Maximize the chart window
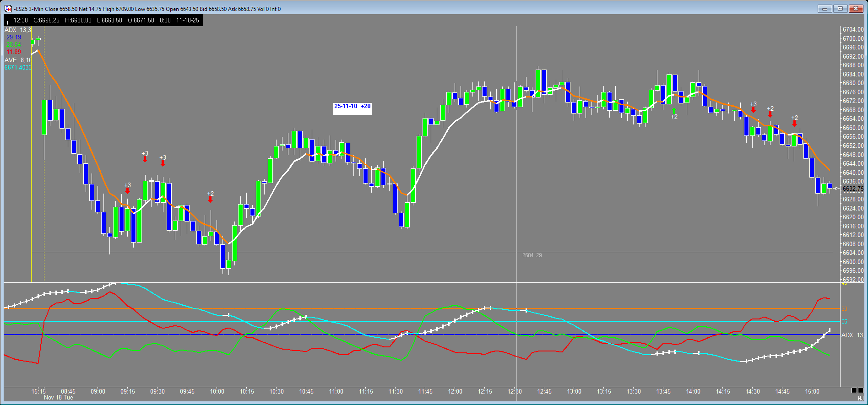This screenshot has height=405, width=868. point(840,9)
